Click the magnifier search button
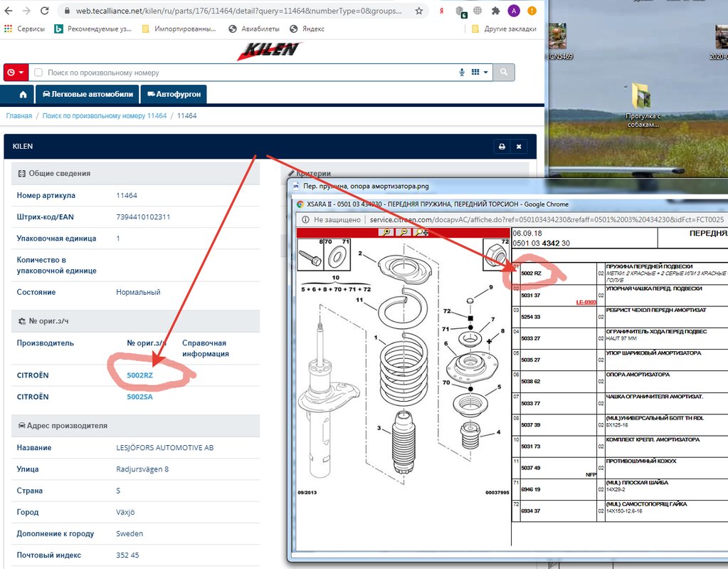 point(504,73)
